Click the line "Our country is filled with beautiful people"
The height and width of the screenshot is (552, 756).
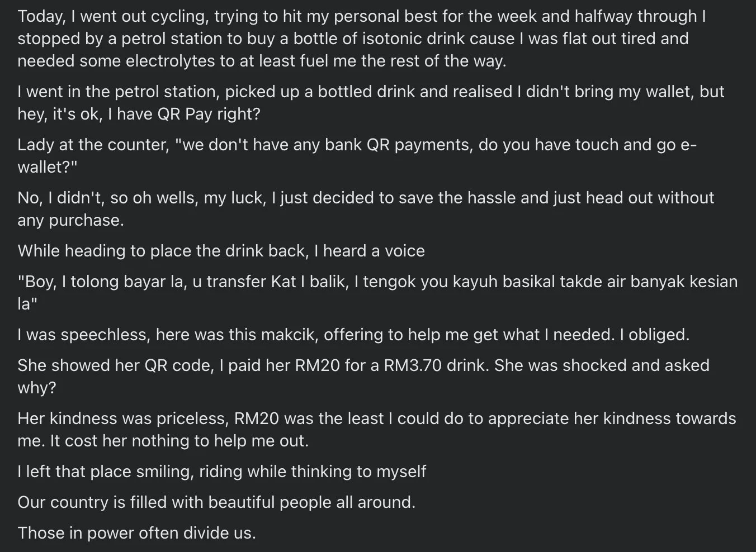216,502
